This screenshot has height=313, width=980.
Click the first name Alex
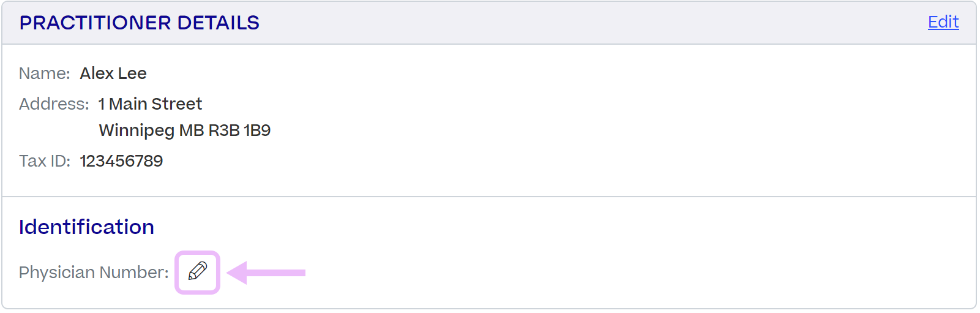pos(97,74)
